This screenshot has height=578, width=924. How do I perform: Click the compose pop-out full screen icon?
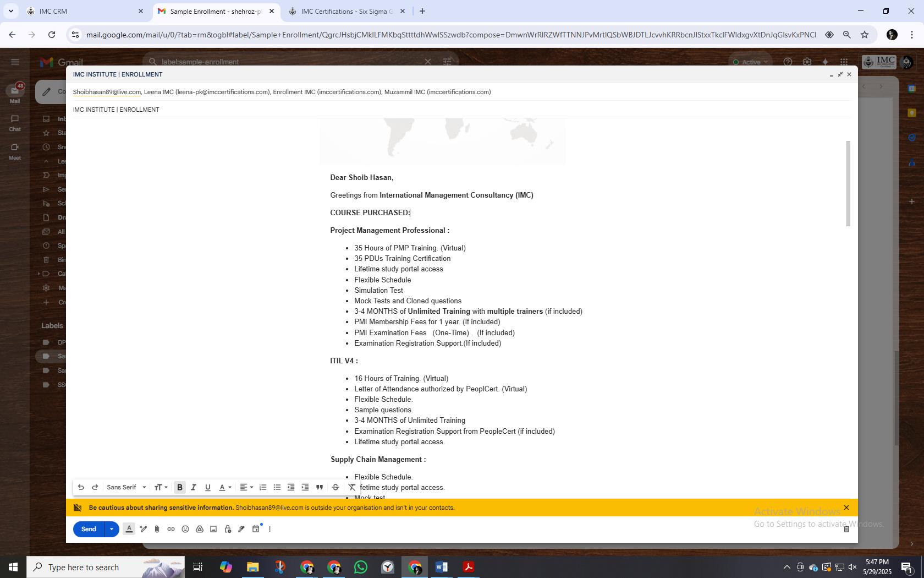point(840,74)
